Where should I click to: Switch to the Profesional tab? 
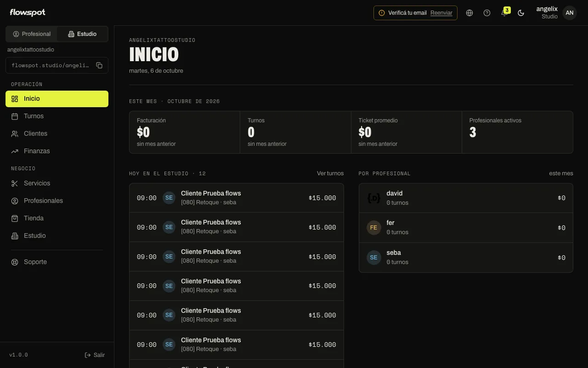[32, 34]
